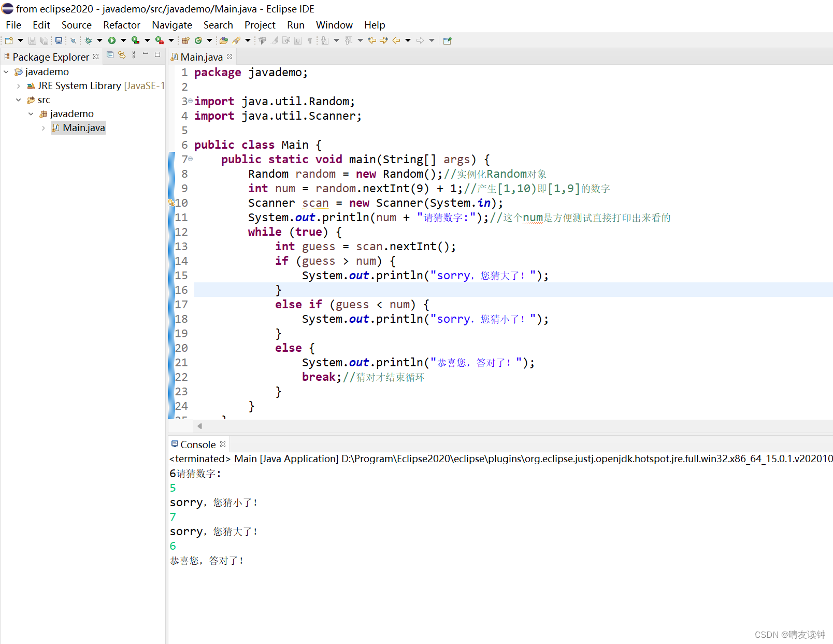The image size is (833, 644).
Task: Click the Coverage run icon
Action: click(135, 40)
